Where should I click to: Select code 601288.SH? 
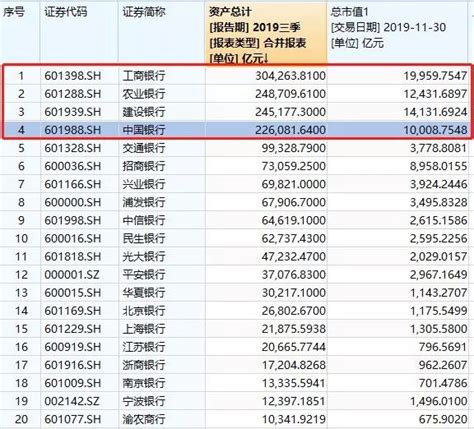[x=73, y=94]
